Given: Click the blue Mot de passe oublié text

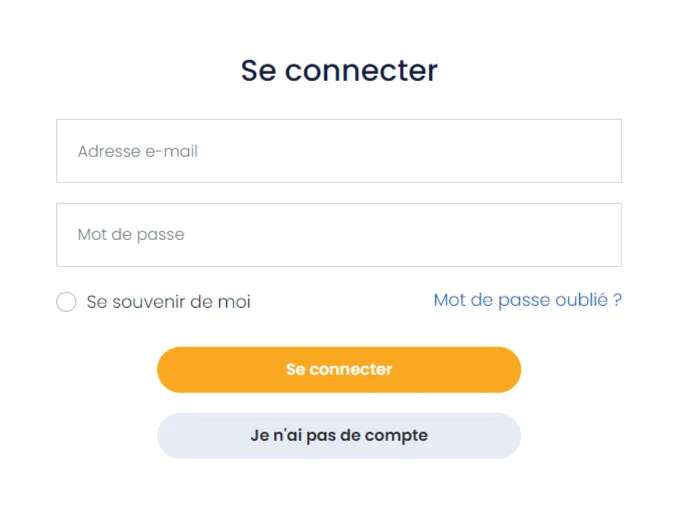Looking at the screenshot, I should pos(527,300).
